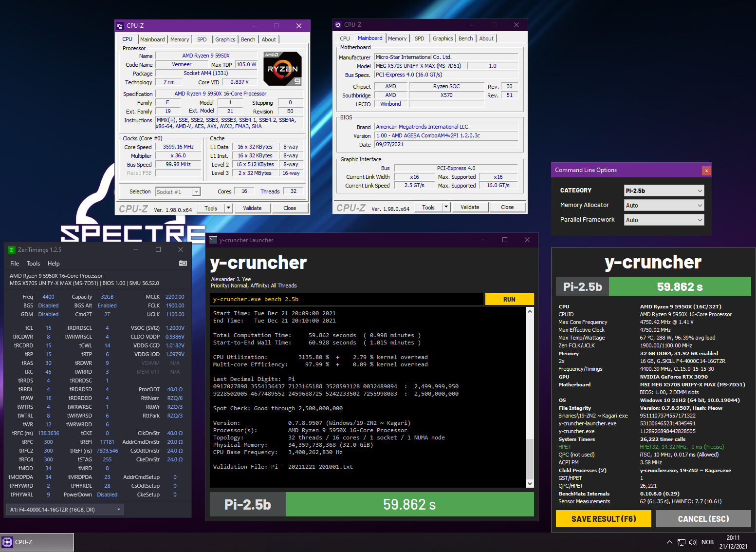Click the Ryzen 9 logo in CPU-Z

click(x=283, y=69)
